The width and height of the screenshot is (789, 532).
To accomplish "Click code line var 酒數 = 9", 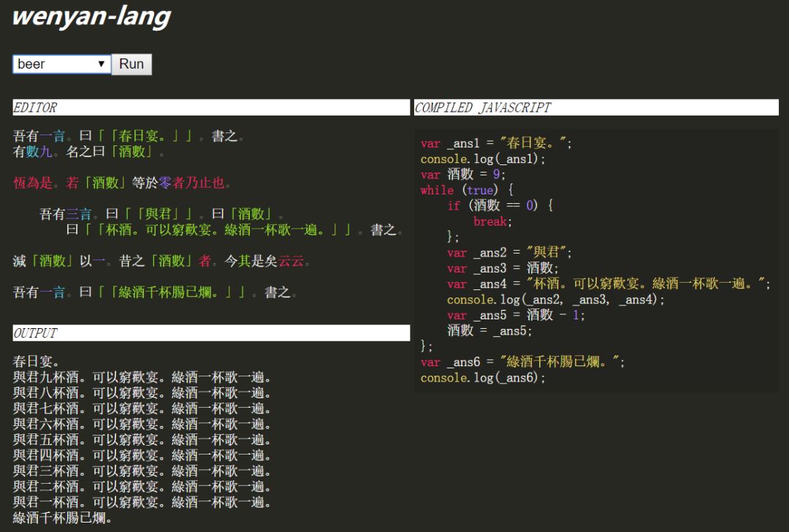I will pyautogui.click(x=463, y=175).
